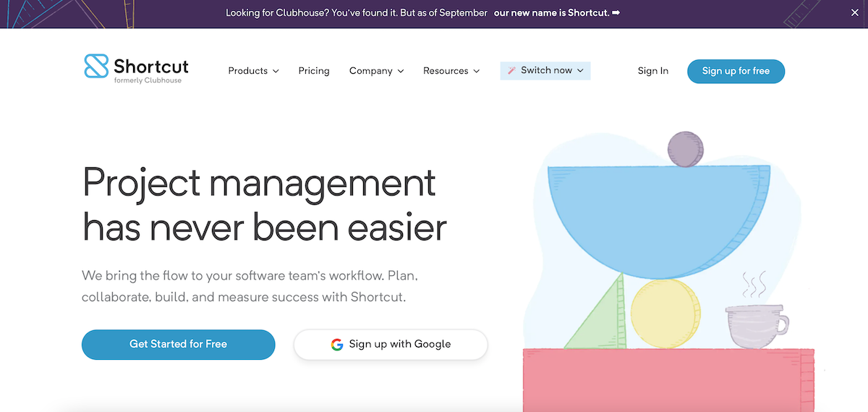
Task: Click the Sign In link
Action: (x=652, y=71)
